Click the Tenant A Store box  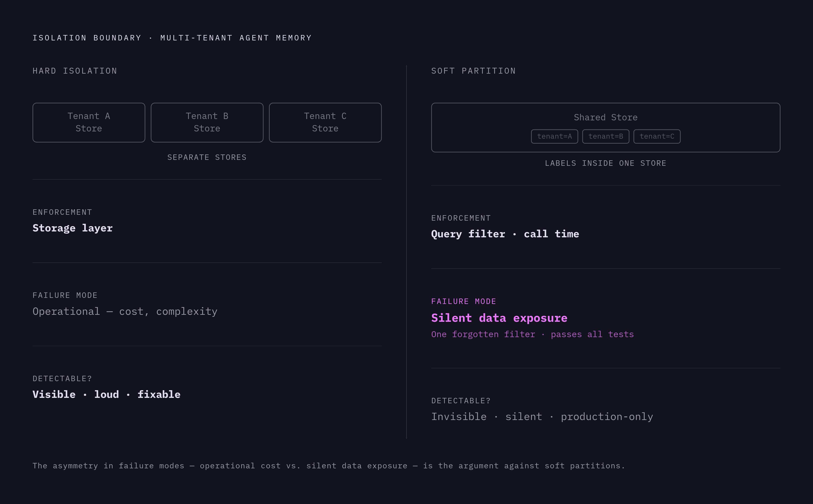[x=89, y=122]
